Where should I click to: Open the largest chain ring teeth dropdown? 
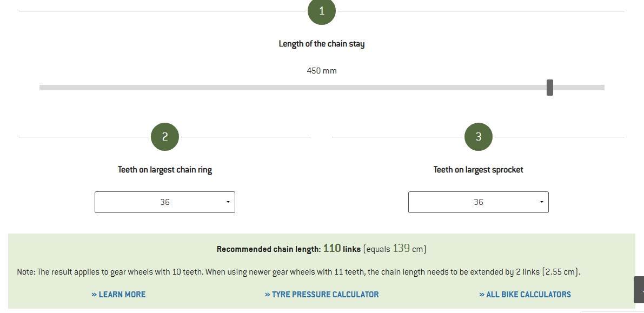tap(165, 202)
